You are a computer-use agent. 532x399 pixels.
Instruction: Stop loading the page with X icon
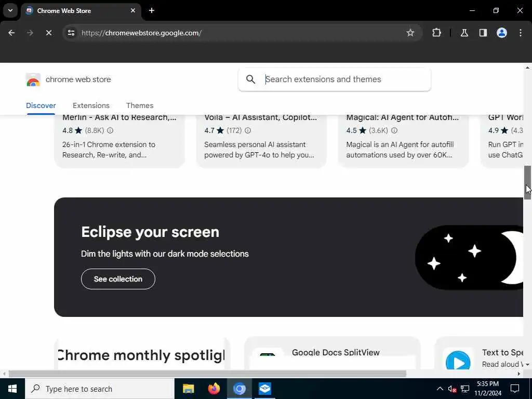(x=48, y=33)
